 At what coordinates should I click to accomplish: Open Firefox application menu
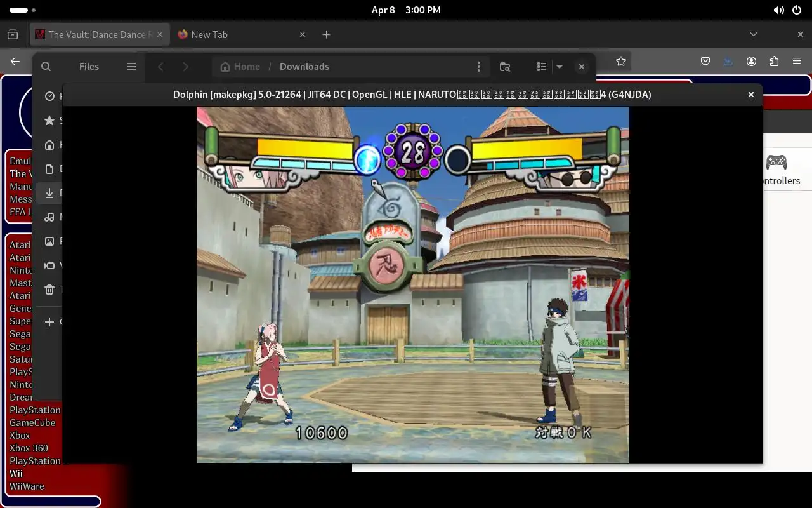pos(797,61)
